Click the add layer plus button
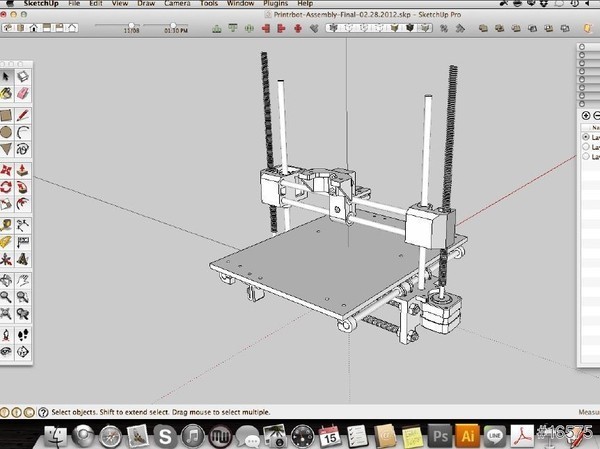The width and height of the screenshot is (600, 449). [x=586, y=116]
